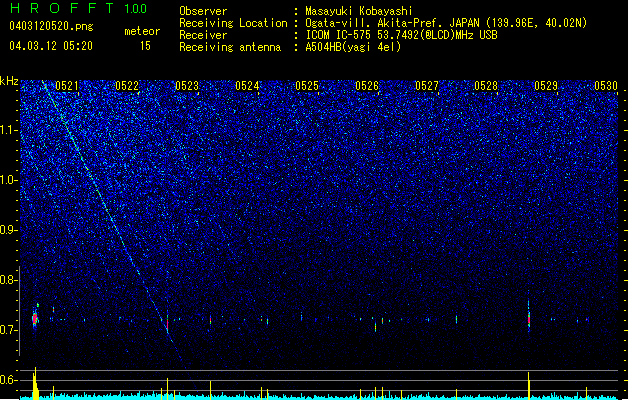The width and height of the screenshot is (629, 400).
Task: Click the Observer label
Action: pos(203,11)
